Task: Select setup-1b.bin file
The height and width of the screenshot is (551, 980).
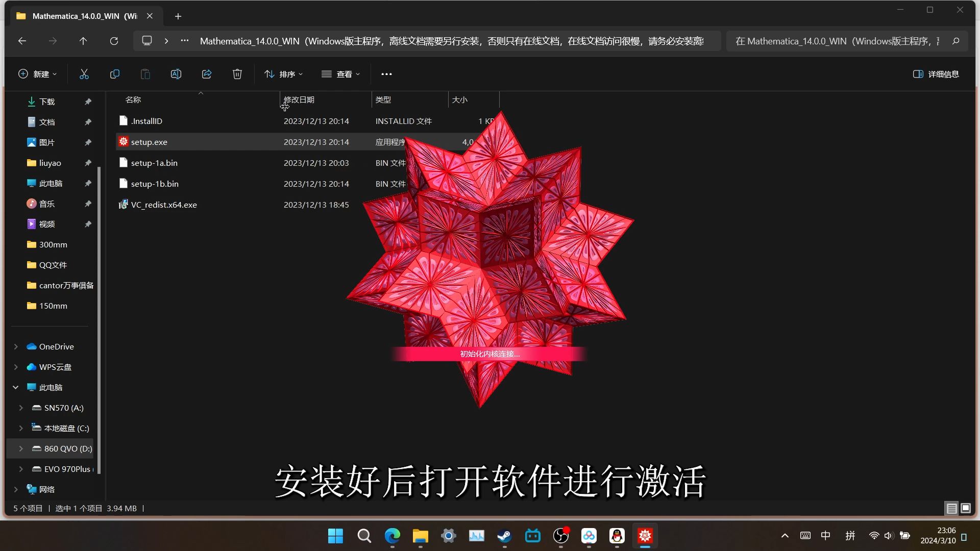Action: click(155, 184)
